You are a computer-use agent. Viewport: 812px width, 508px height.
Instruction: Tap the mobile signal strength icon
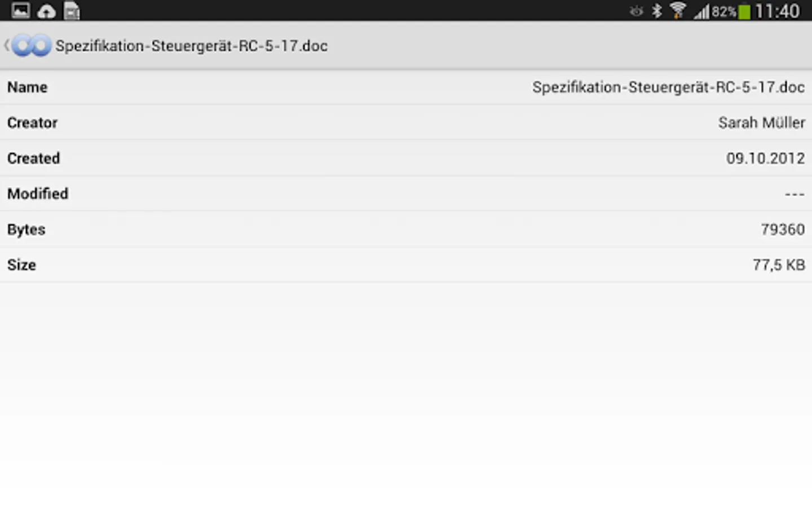[701, 11]
